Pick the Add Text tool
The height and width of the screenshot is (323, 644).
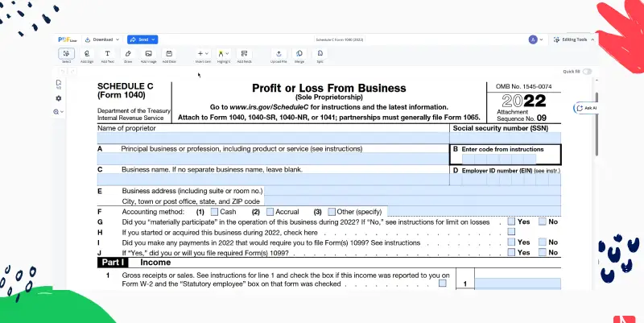107,56
